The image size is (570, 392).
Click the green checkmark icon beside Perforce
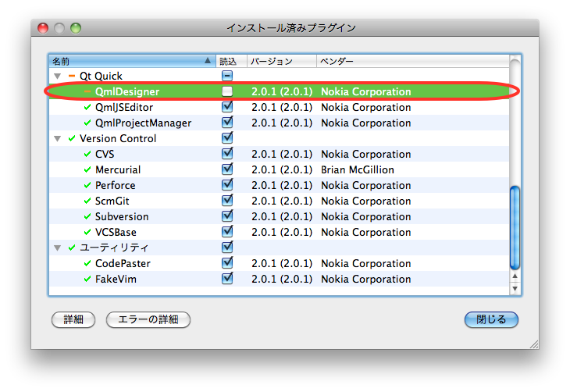click(x=87, y=185)
